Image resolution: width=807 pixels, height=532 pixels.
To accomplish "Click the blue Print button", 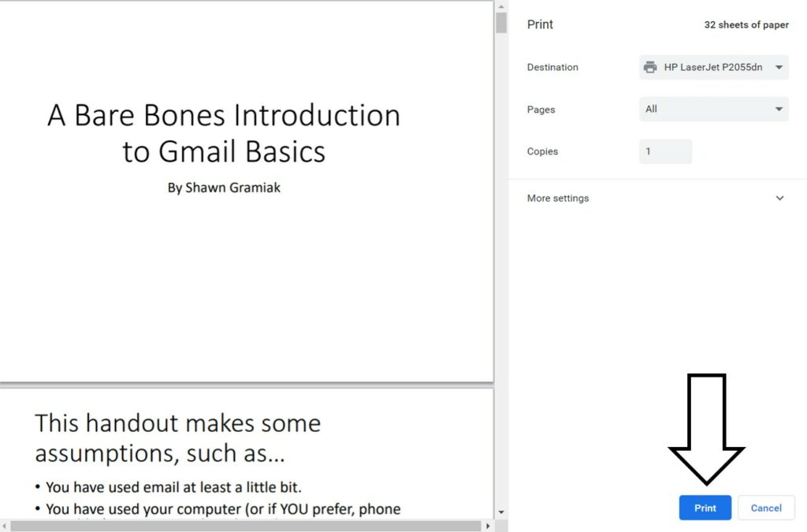I will point(705,508).
